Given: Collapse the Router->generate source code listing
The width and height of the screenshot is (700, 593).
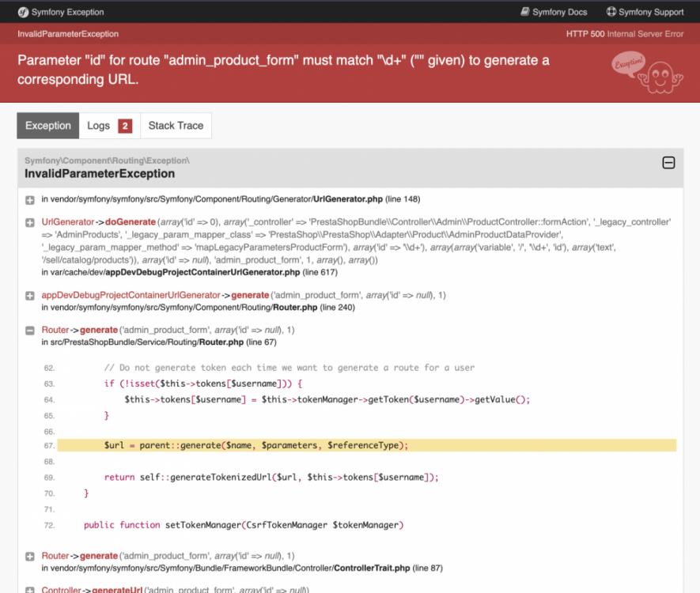Looking at the screenshot, I should [29, 330].
